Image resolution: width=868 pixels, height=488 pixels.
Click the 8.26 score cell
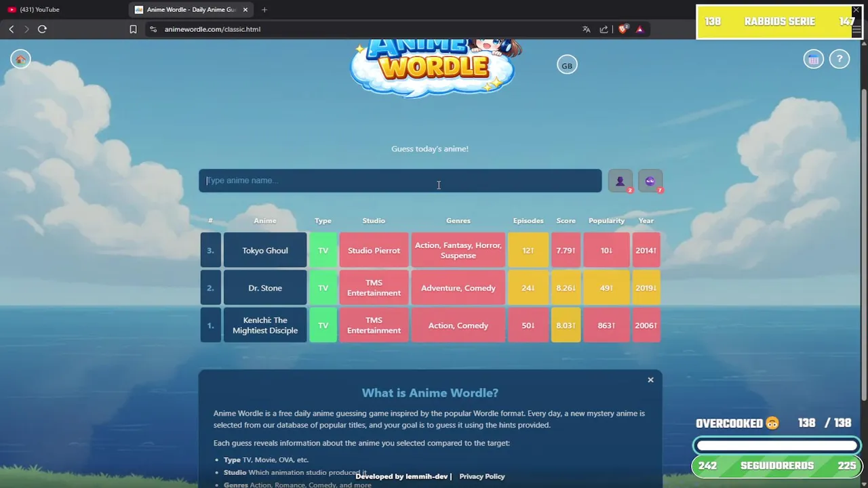[566, 288]
